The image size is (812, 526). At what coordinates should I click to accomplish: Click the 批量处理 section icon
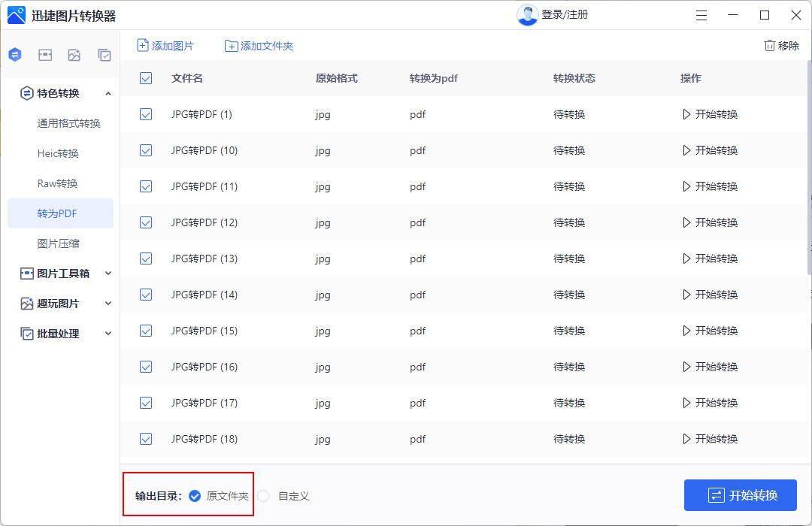[26, 334]
